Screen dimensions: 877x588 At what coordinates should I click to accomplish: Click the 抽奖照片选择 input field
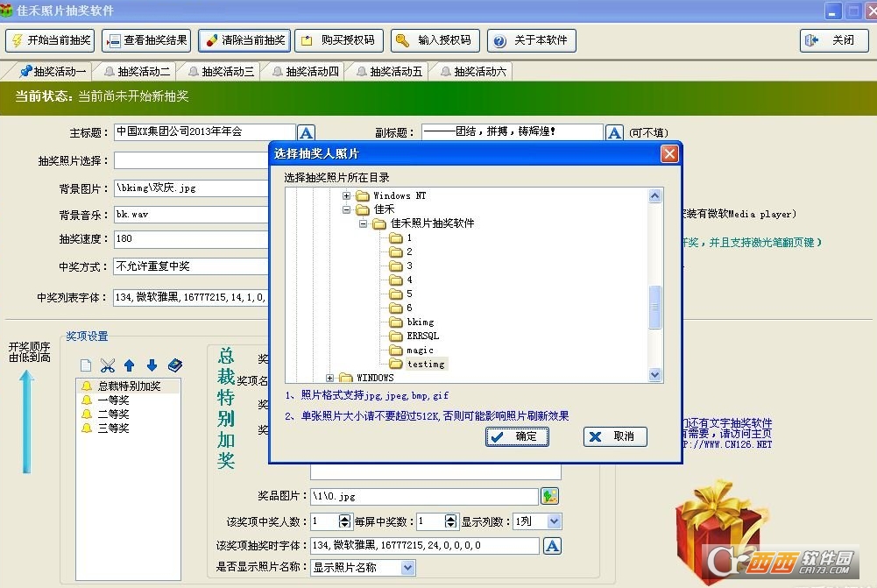point(191,160)
